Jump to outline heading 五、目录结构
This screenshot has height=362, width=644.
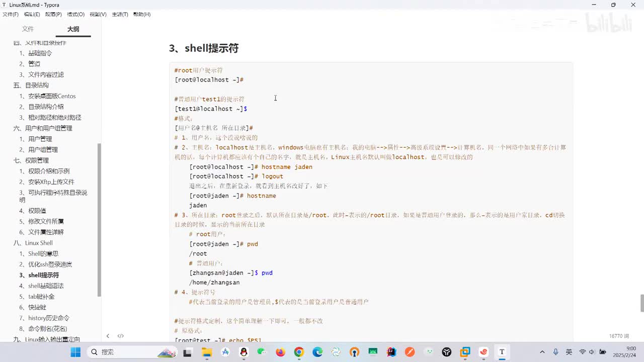click(31, 85)
